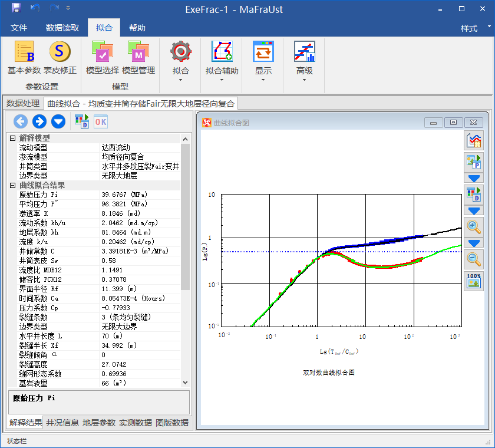This screenshot has height=448, width=495.
Task: Click the zoom in magnifier button
Action: [x=474, y=226]
